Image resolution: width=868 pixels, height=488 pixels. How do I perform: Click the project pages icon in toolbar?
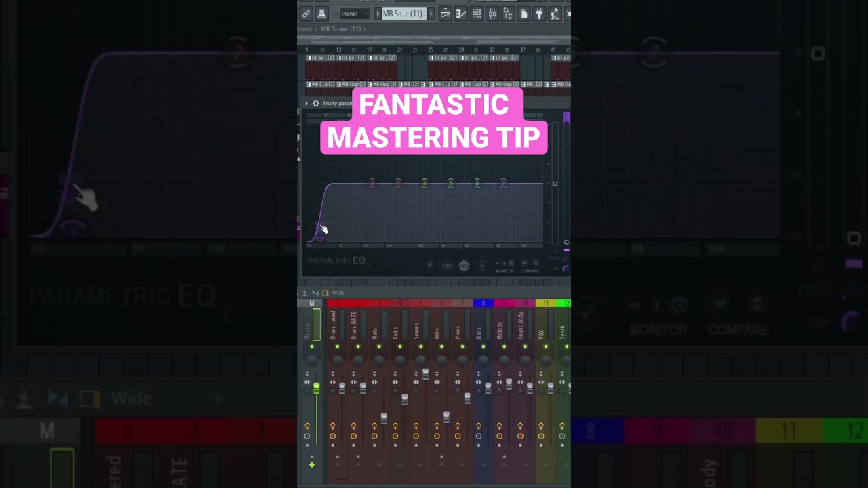coord(524,14)
